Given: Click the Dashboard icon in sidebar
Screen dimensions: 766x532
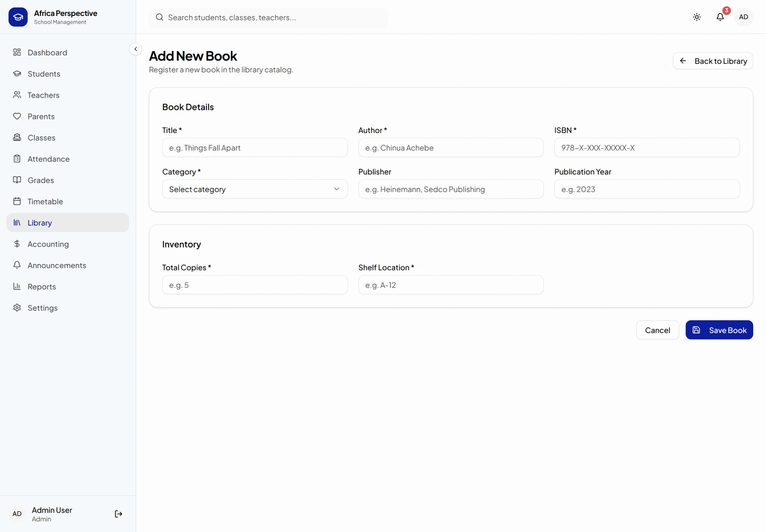Looking at the screenshot, I should tap(17, 52).
